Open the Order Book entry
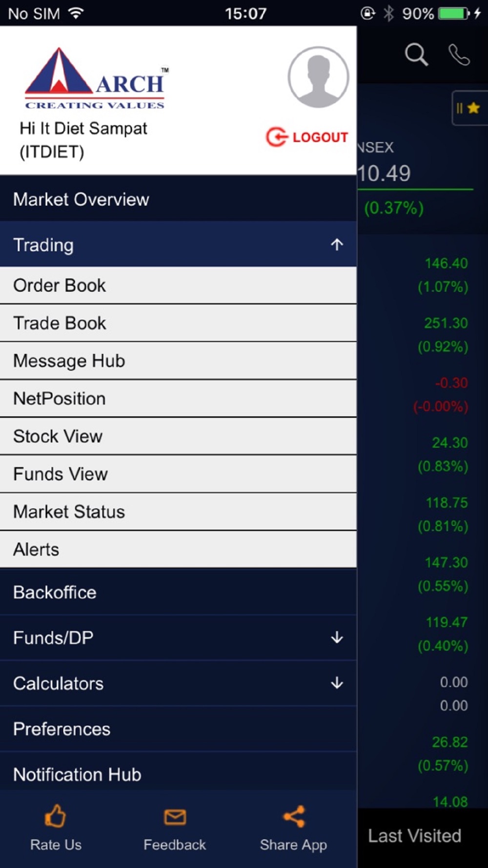The image size is (488, 868). point(178,285)
